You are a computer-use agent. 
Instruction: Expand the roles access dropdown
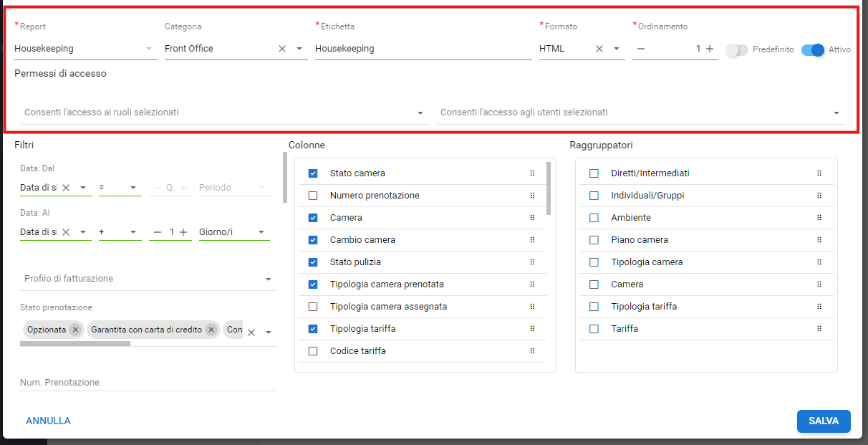[420, 113]
